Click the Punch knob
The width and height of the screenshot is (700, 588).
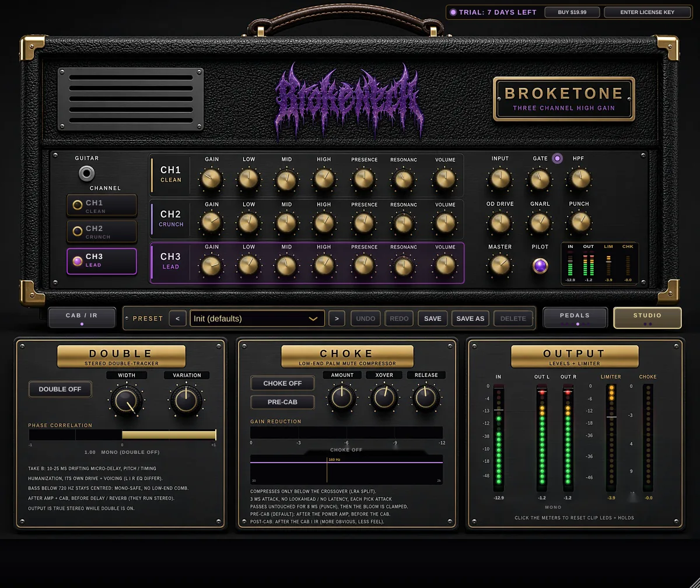579,222
